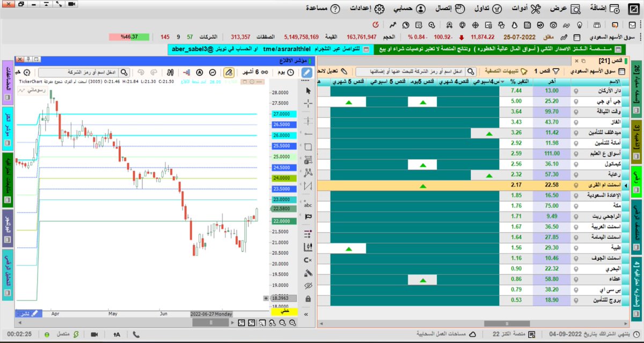Click the + expander beside 18.3963 price
Viewport: 644px width, 343px height.
tap(266, 298)
